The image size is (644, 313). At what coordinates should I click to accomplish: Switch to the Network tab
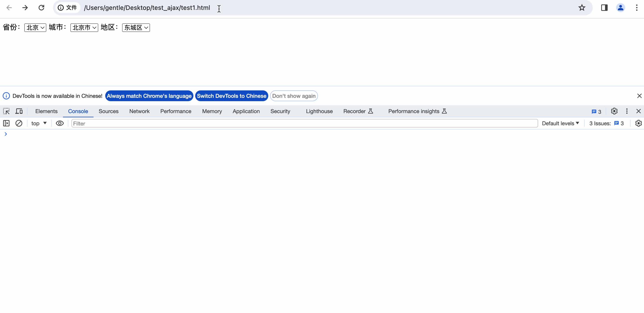pos(139,111)
